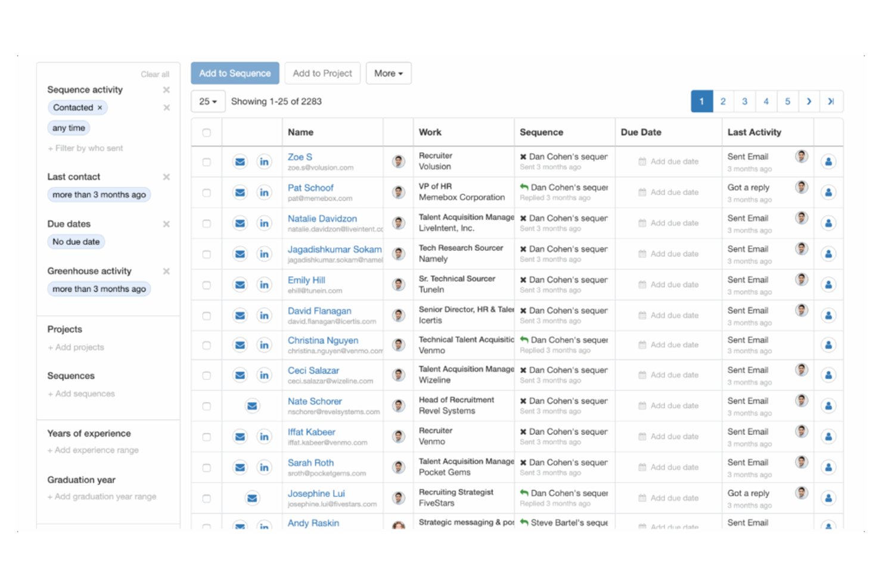Change Greenhouse activity more than 3 months ago
The height and width of the screenshot is (588, 882).
click(99, 289)
